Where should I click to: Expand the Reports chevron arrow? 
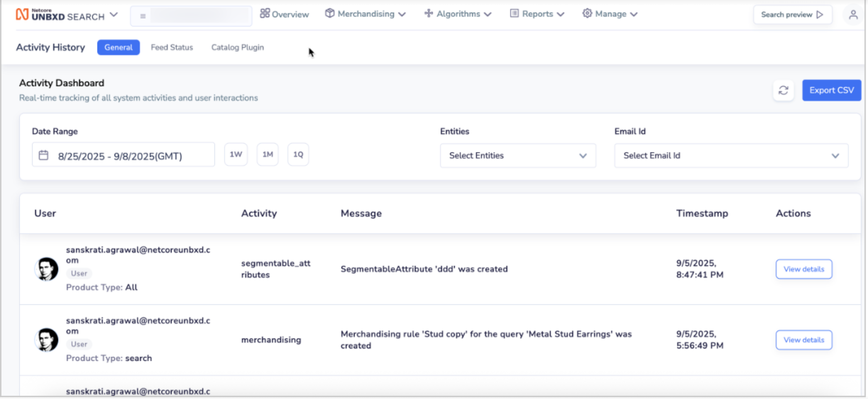click(x=561, y=15)
